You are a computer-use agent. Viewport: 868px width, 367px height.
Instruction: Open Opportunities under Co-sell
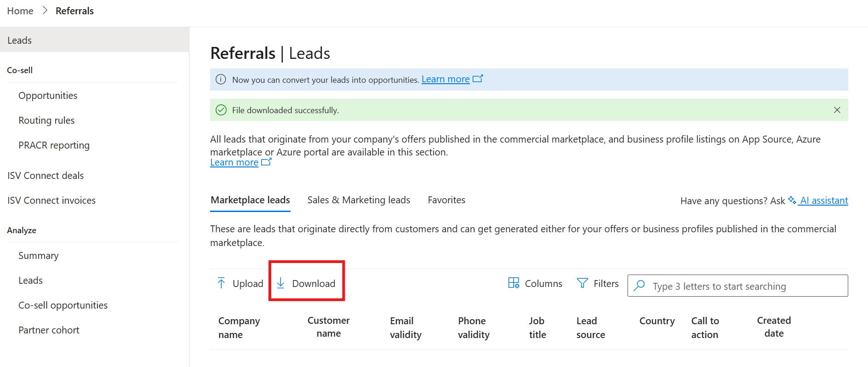[48, 95]
